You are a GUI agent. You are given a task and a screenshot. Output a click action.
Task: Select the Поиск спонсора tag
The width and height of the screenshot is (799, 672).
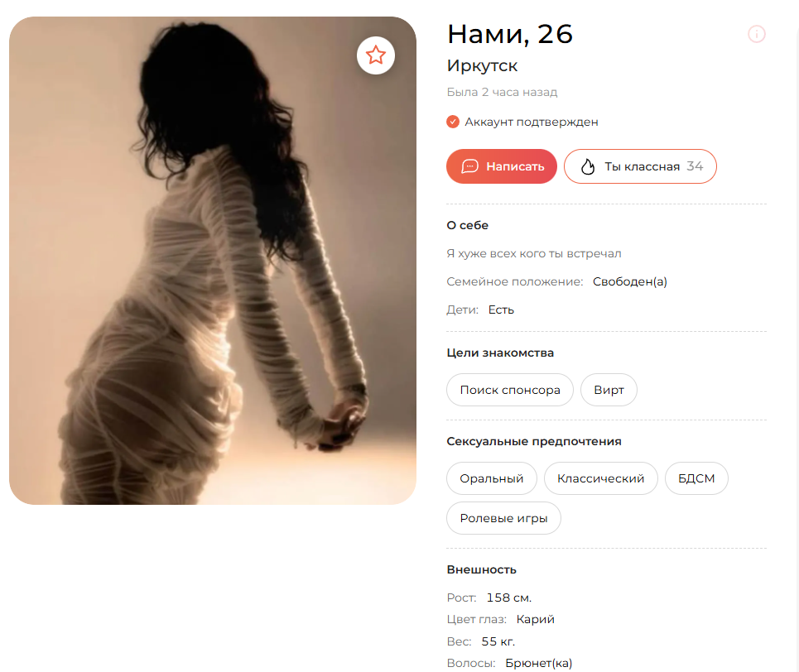tap(509, 390)
